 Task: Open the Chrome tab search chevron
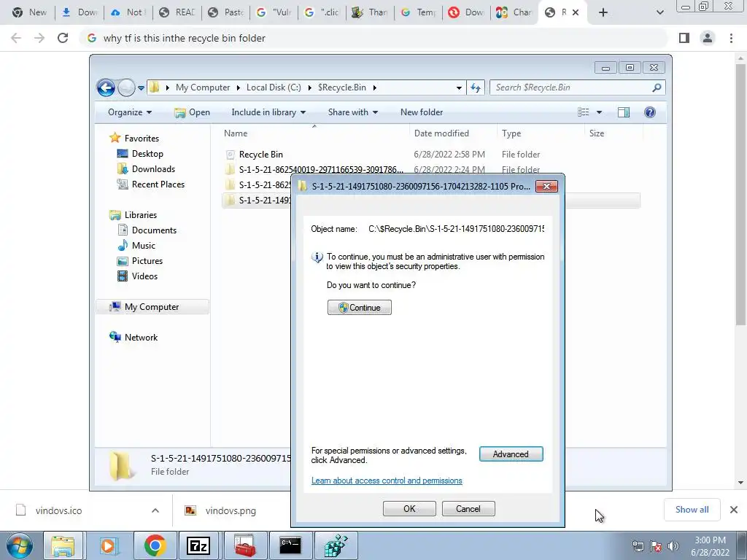(659, 12)
